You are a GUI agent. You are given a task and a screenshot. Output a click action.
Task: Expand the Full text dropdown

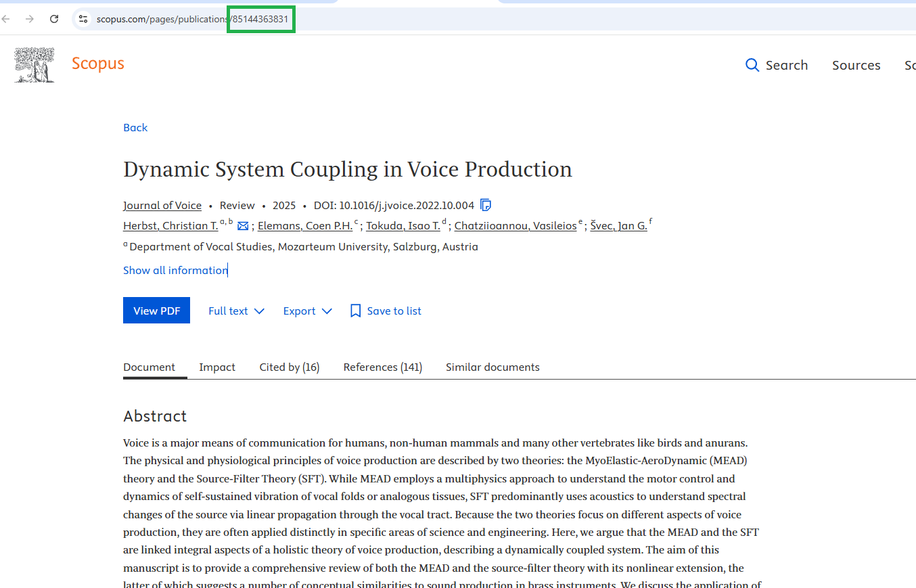point(236,311)
